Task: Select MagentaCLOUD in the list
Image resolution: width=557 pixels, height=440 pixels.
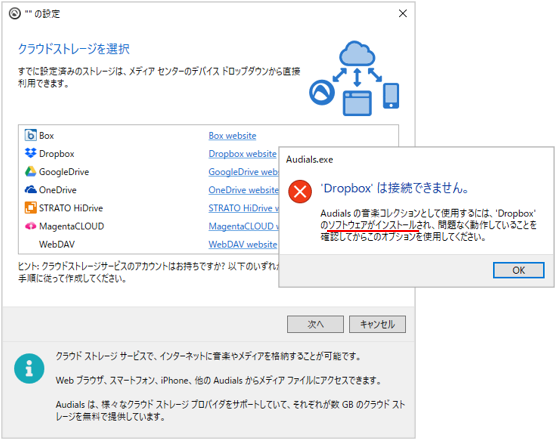Action: (x=71, y=226)
